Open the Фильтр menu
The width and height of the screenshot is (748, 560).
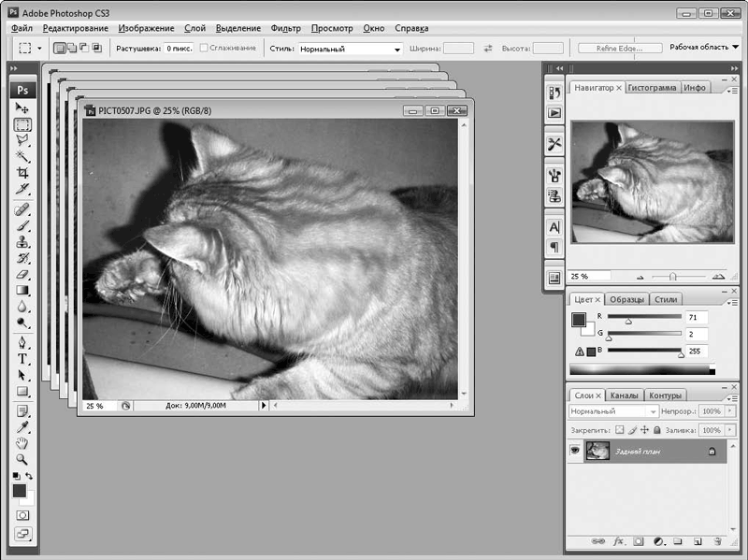(x=285, y=28)
